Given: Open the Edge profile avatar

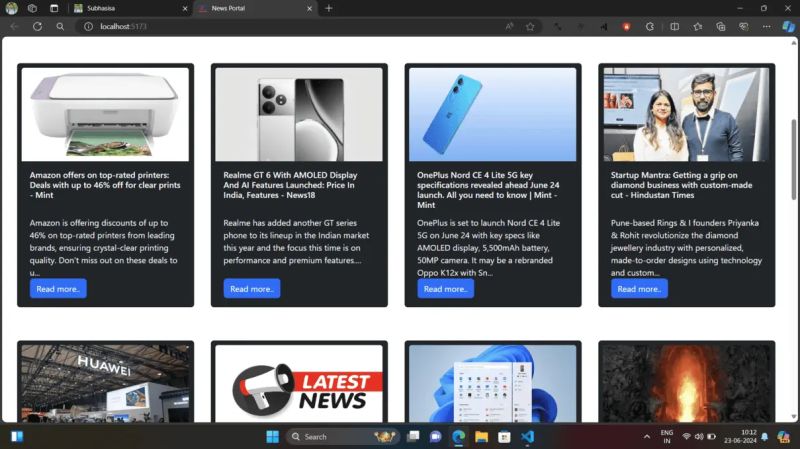Looking at the screenshot, I should tap(11, 8).
